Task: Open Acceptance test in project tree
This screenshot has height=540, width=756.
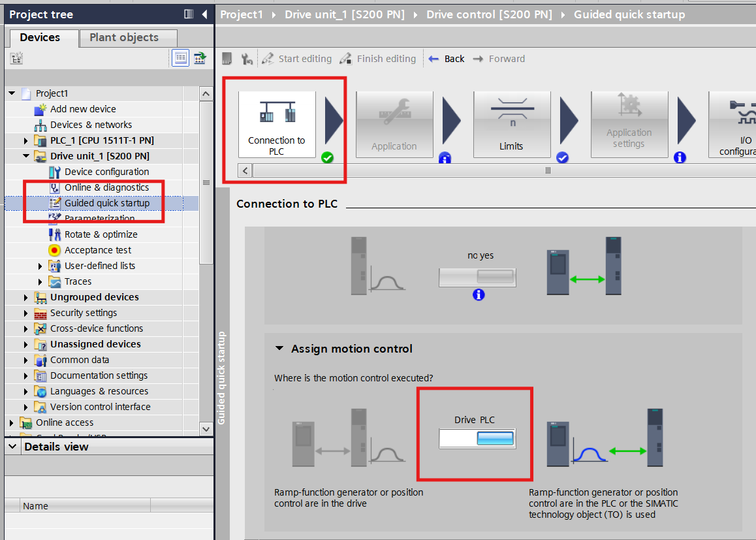Action: click(98, 250)
